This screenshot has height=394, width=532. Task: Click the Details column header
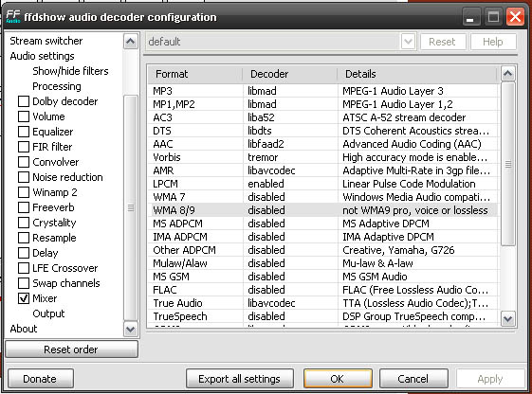point(417,74)
